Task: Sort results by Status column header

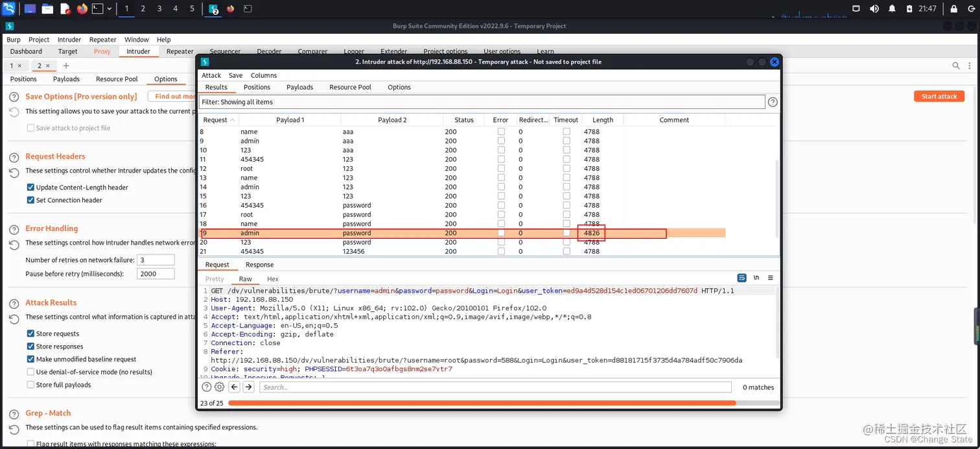Action: point(464,120)
